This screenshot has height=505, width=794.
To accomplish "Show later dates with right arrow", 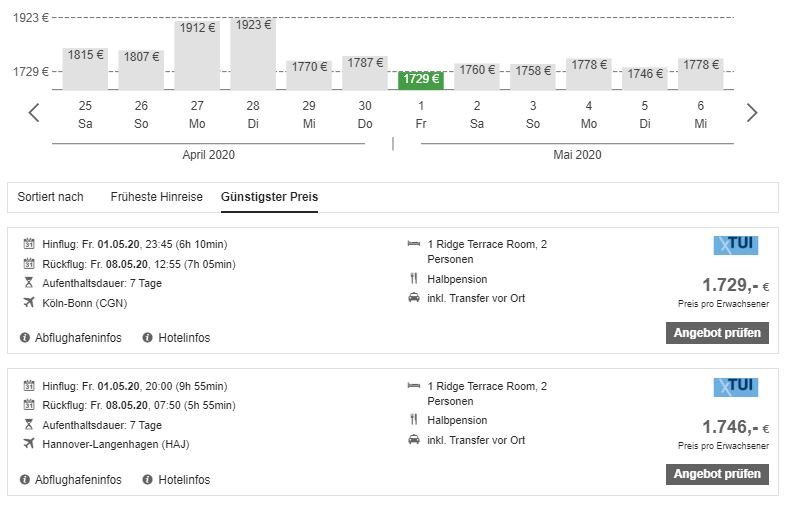I will (752, 112).
